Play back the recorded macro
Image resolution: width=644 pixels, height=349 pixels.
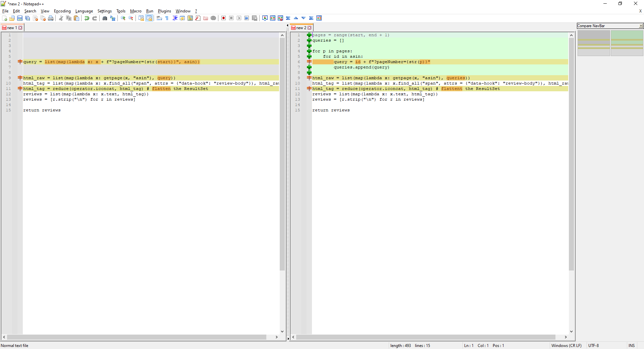[239, 18]
